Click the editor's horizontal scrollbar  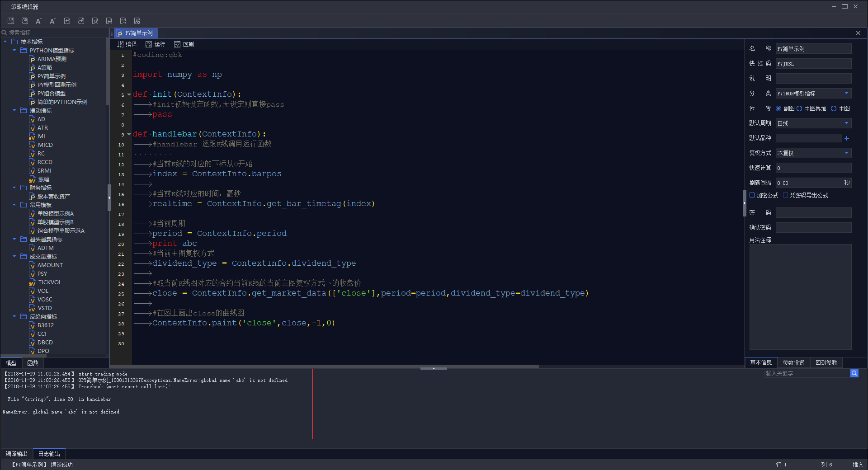335,366
